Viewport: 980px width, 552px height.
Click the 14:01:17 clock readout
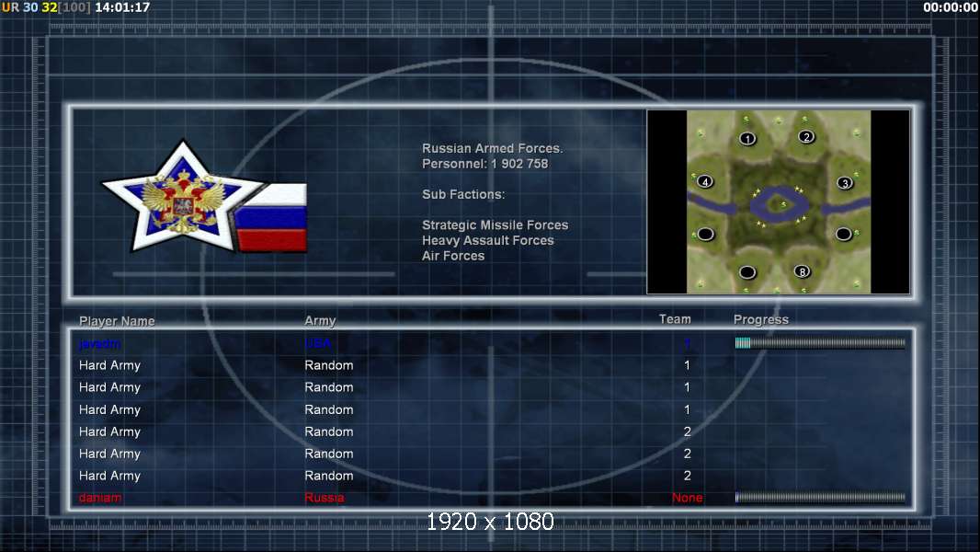122,7
